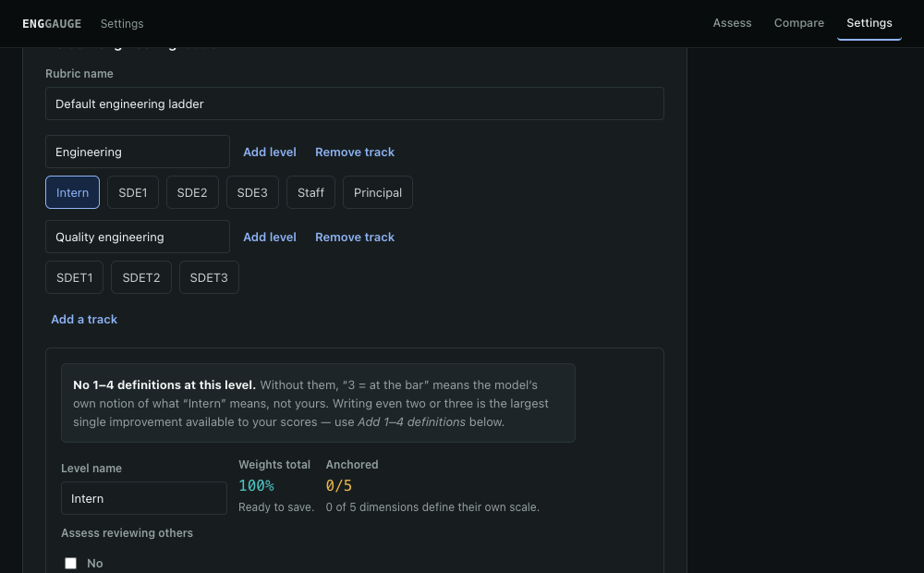Edit the Engineering track name field

click(138, 152)
